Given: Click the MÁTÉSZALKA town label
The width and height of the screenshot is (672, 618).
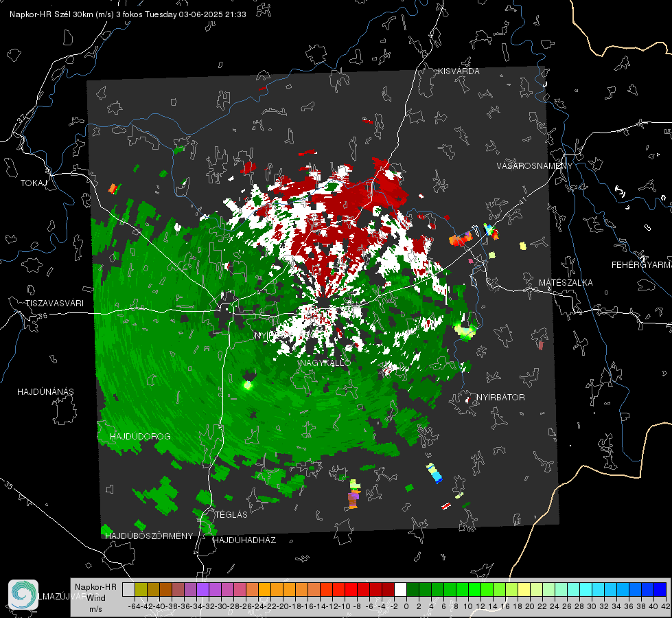Looking at the screenshot, I should [x=566, y=283].
